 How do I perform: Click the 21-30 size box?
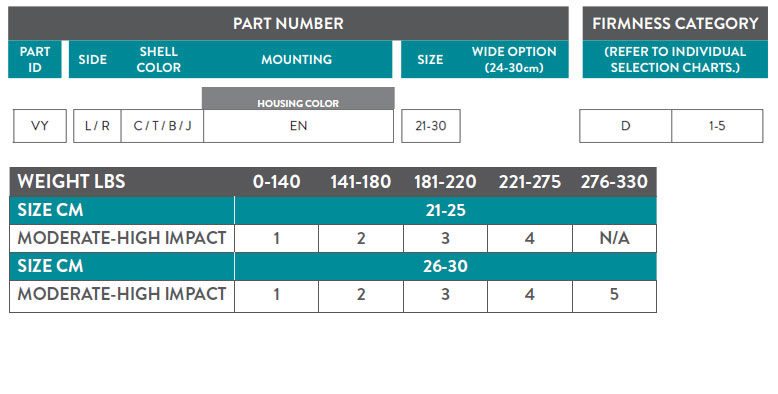click(431, 126)
